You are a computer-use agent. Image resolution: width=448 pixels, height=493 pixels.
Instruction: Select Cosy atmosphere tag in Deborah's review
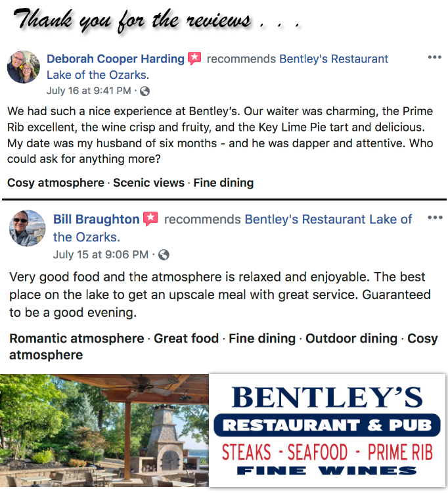click(56, 183)
